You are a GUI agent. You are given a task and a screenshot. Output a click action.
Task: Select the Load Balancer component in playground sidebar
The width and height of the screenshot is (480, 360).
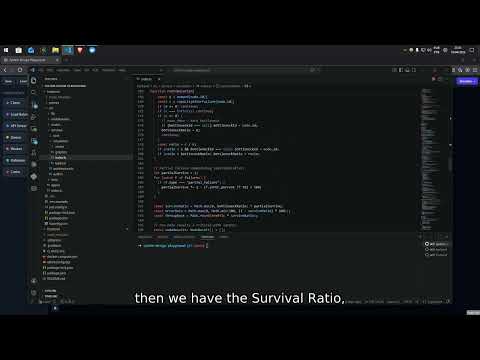pyautogui.click(x=16, y=114)
